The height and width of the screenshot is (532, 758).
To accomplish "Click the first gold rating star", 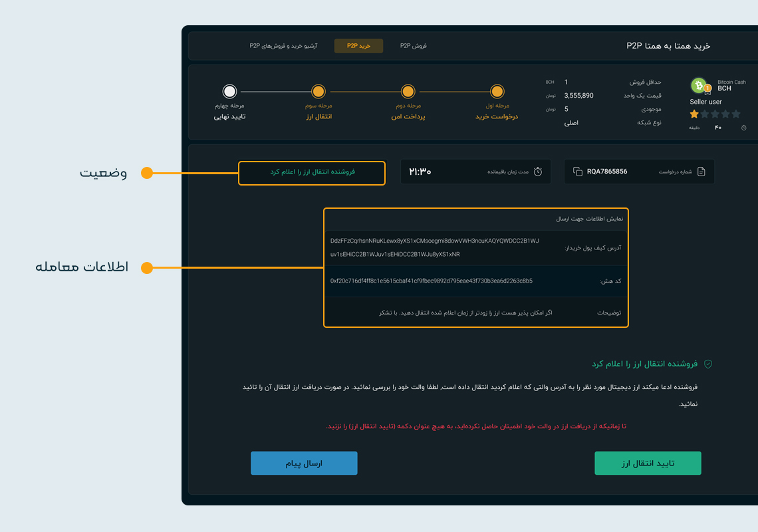I will coord(694,114).
